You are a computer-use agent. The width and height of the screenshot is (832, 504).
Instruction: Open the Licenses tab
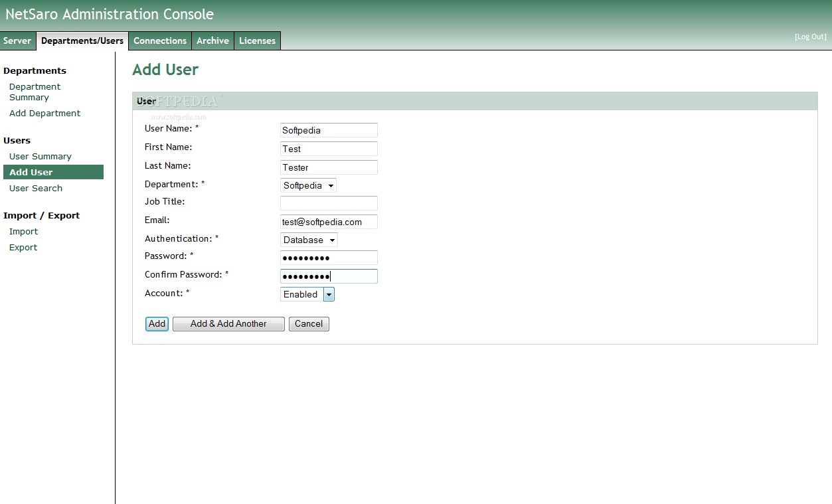257,41
